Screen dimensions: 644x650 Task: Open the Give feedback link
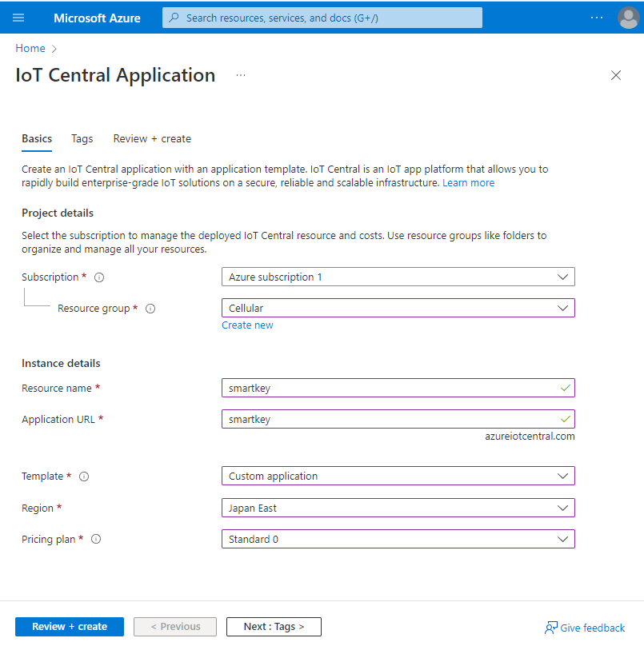coord(592,628)
